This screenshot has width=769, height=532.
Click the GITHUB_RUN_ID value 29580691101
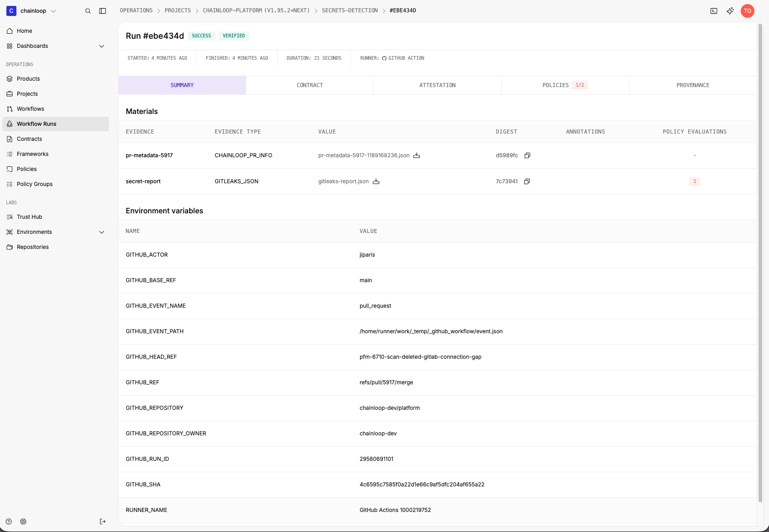click(377, 459)
